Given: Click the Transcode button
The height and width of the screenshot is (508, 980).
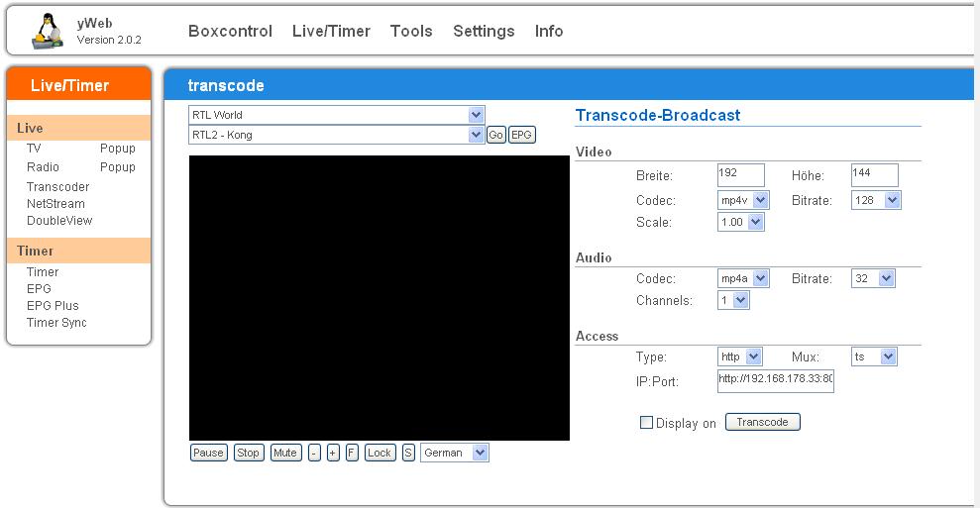Looking at the screenshot, I should click(x=762, y=422).
